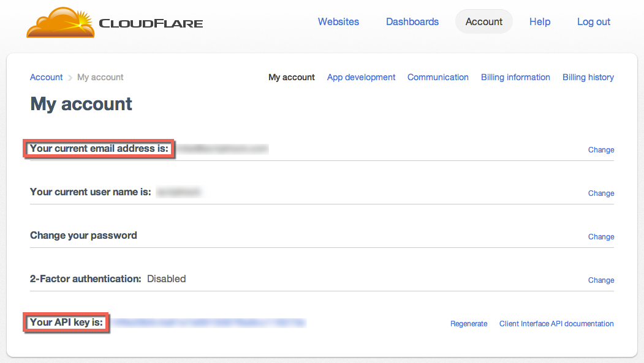The width and height of the screenshot is (644, 363).
Task: Click 'Your current user name is:' label
Action: point(90,192)
